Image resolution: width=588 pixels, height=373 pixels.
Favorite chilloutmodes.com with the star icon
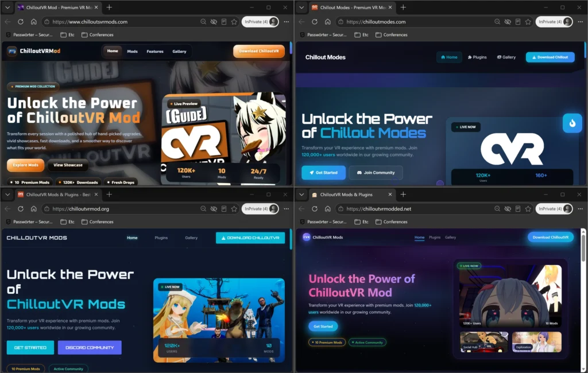[528, 22]
